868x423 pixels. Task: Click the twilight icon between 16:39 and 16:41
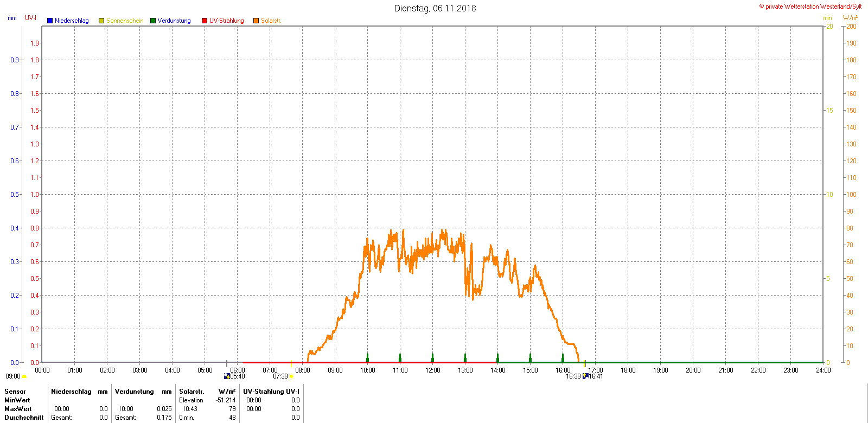click(585, 376)
